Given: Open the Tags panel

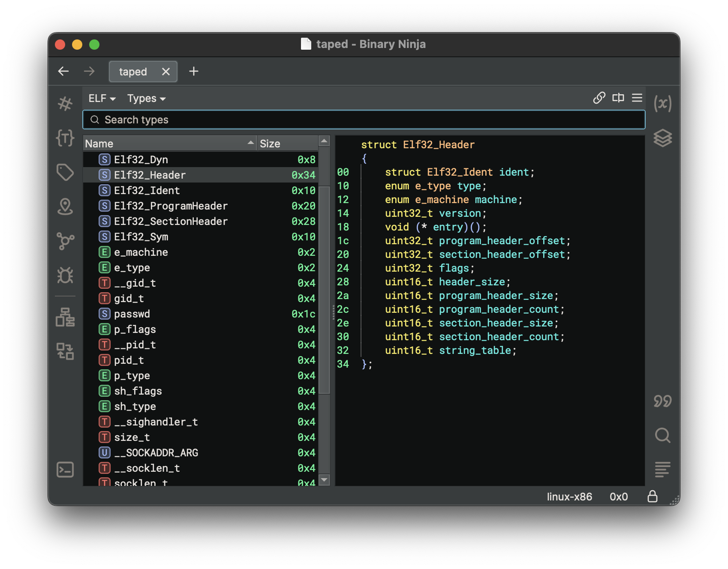Looking at the screenshot, I should 65,172.
